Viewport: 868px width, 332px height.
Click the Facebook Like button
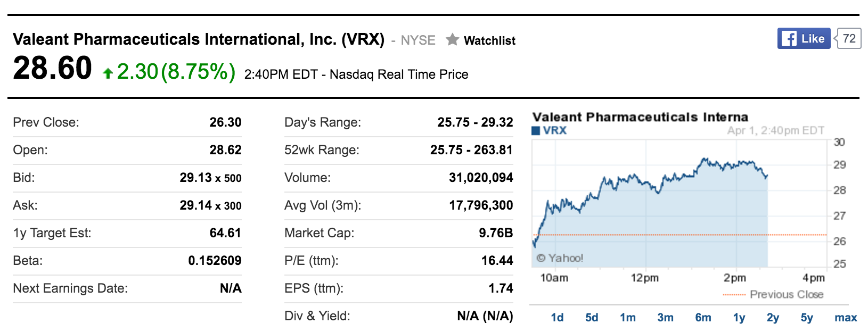tap(804, 38)
